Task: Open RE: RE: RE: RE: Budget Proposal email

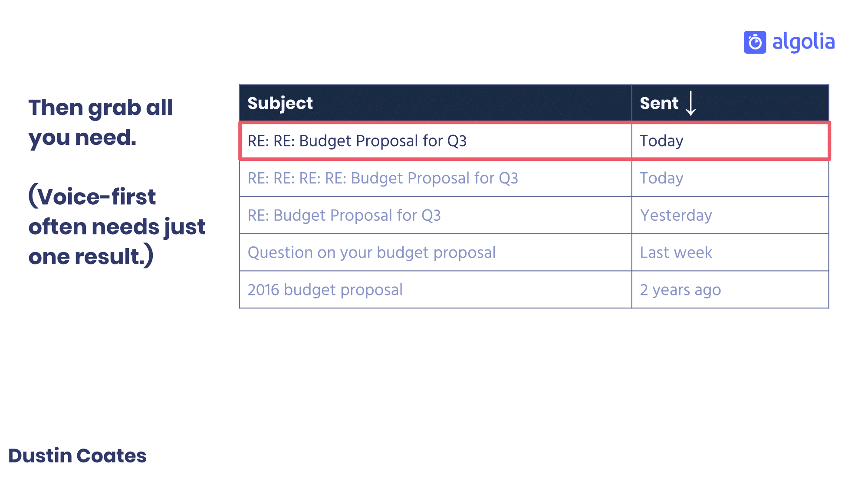Action: (383, 178)
